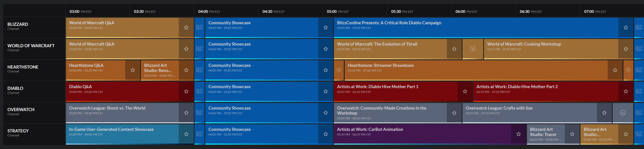Image resolution: width=644 pixels, height=149 pixels.
Task: Star Community-Made Creations in the Workshop
Action: (454, 113)
